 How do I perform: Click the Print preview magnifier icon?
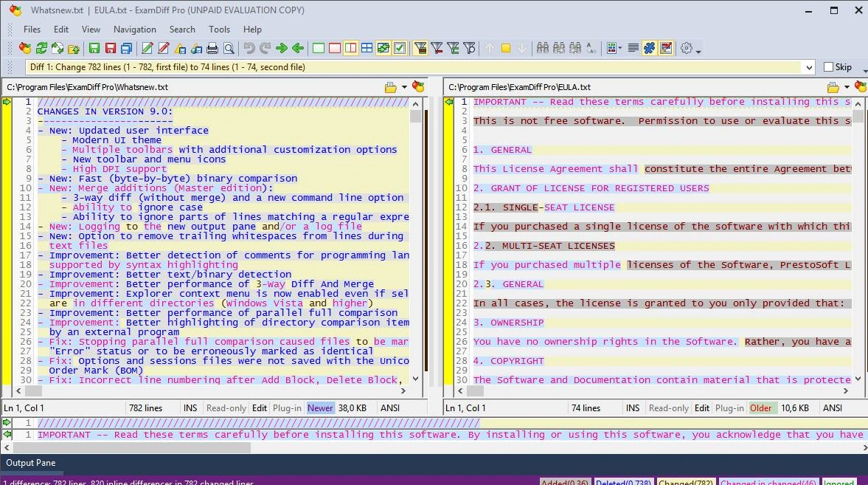click(229, 48)
